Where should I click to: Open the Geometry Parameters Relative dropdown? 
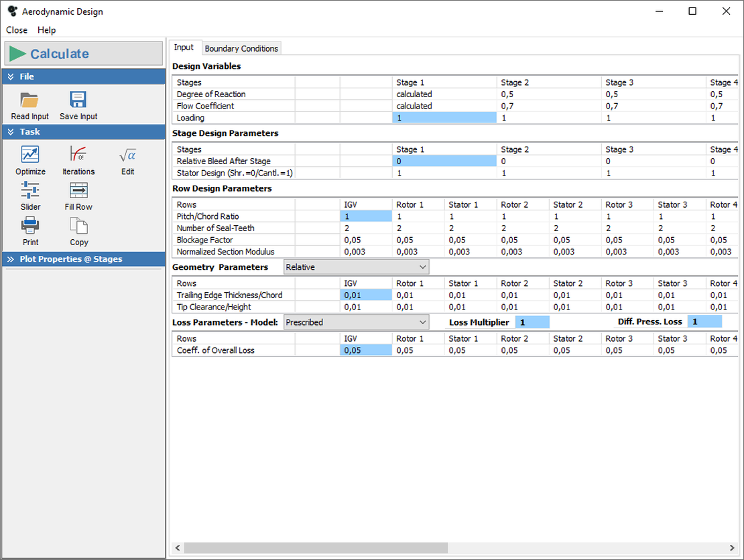(x=357, y=267)
